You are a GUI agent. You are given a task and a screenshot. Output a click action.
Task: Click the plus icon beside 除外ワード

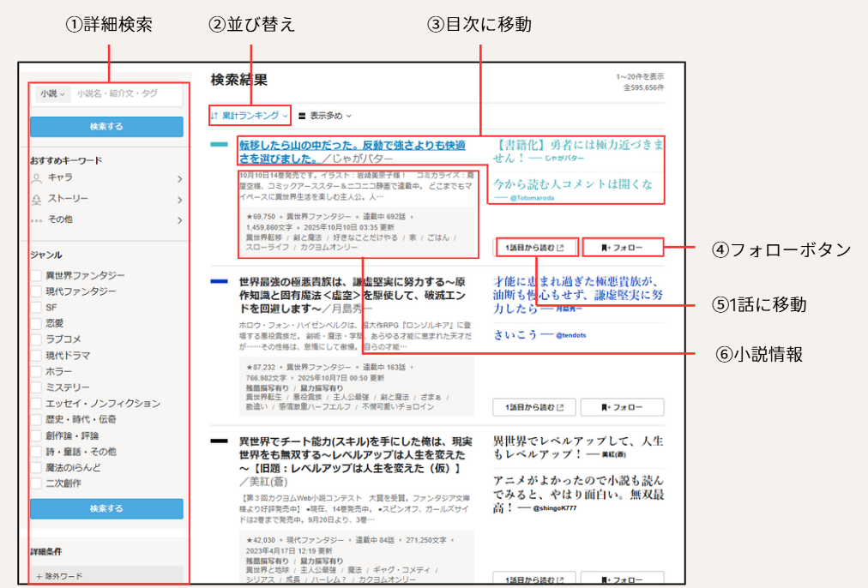point(39,576)
